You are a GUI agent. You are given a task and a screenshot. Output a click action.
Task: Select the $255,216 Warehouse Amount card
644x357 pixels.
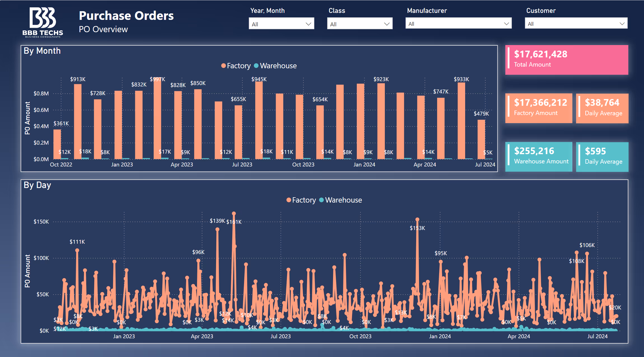[538, 157]
